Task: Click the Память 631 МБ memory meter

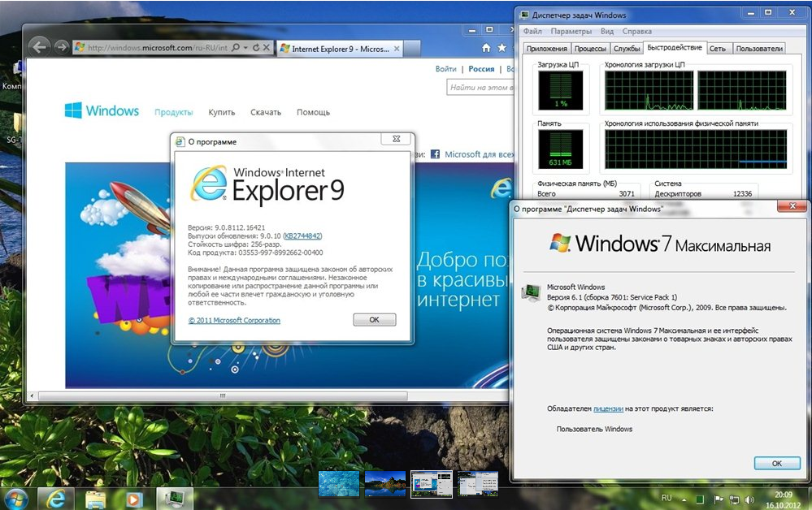Action: 560,149
